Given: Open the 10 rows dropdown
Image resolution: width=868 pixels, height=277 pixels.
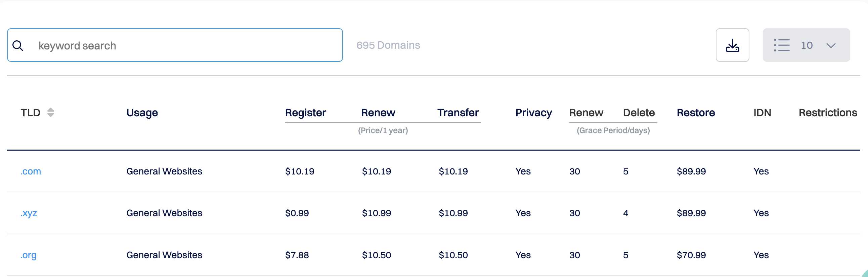Looking at the screenshot, I should (x=807, y=45).
